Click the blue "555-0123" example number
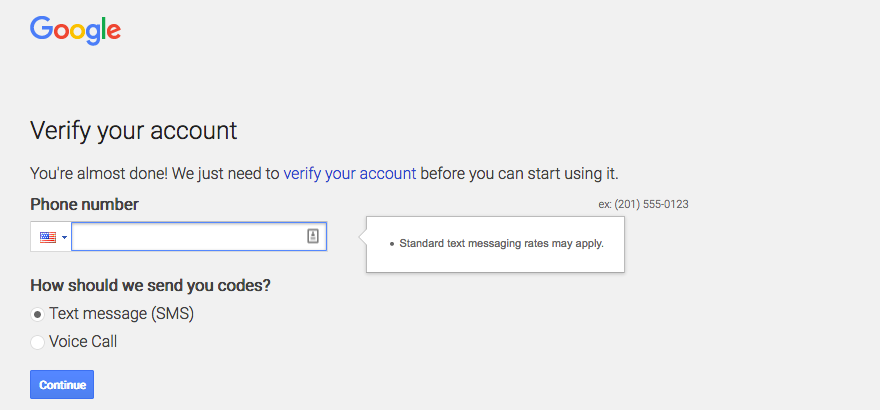880x410 pixels. tap(666, 204)
